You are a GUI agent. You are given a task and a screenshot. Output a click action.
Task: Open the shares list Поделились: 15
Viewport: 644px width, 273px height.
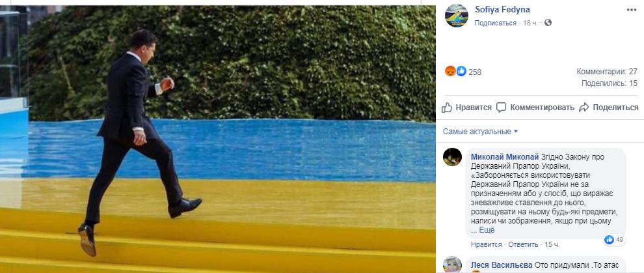[610, 83]
